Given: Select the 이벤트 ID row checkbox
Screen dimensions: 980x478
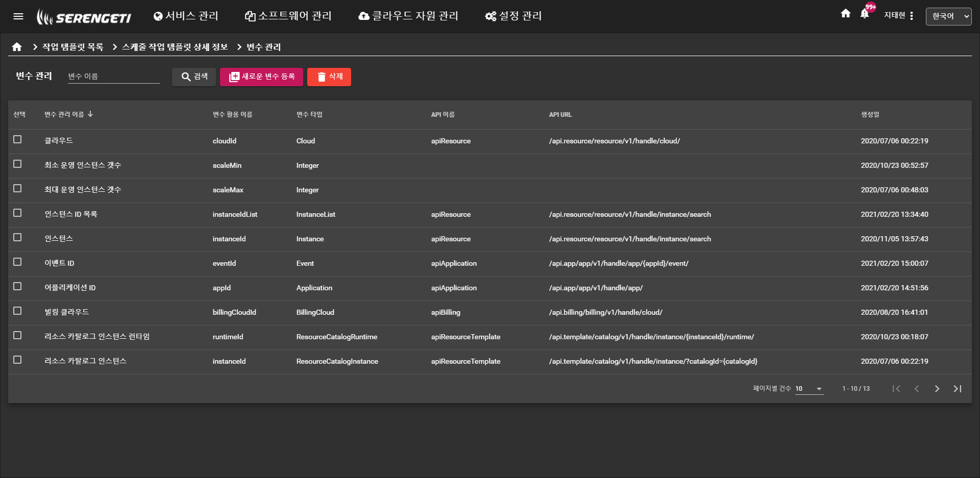Looking at the screenshot, I should click(x=17, y=262).
